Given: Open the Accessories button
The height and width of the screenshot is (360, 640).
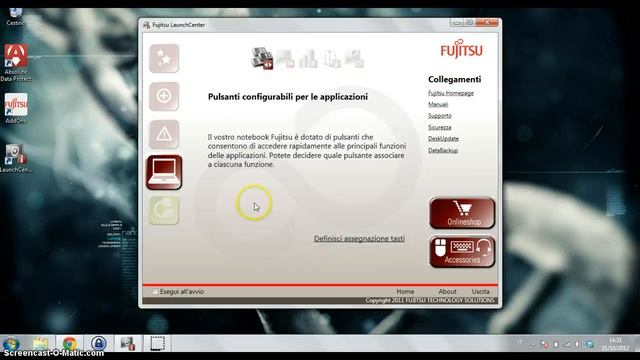Looking at the screenshot, I should pyautogui.click(x=462, y=252).
